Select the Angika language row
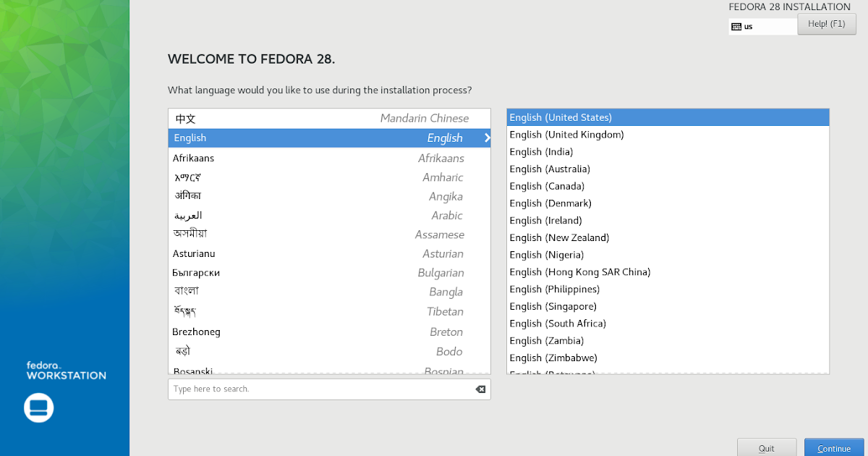 click(x=329, y=196)
